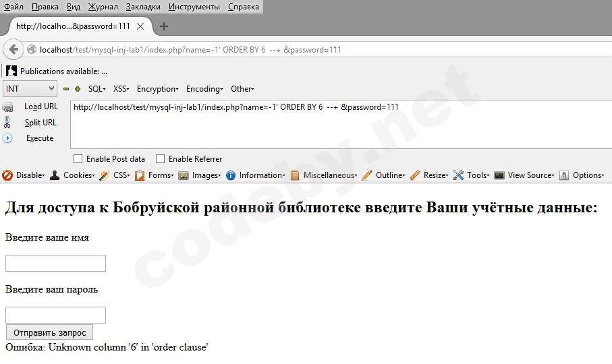Click the Publications available notification icon
The height and width of the screenshot is (364, 612).
pyautogui.click(x=11, y=71)
